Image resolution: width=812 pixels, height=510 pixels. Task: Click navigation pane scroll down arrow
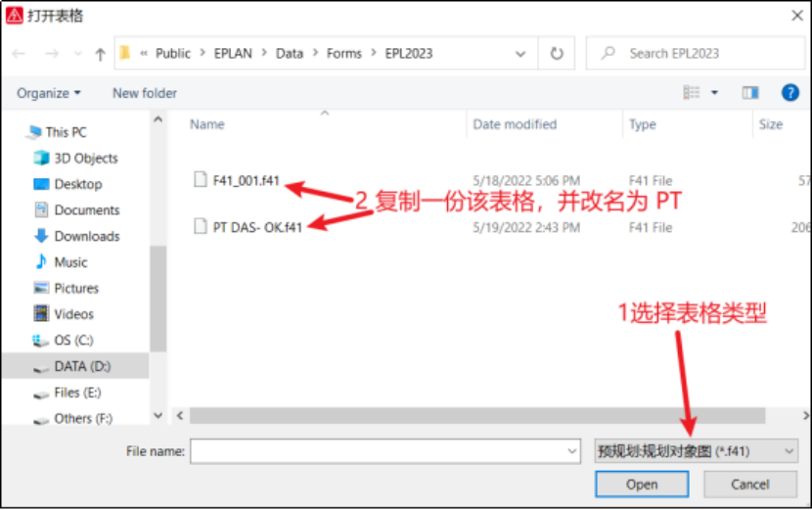158,416
